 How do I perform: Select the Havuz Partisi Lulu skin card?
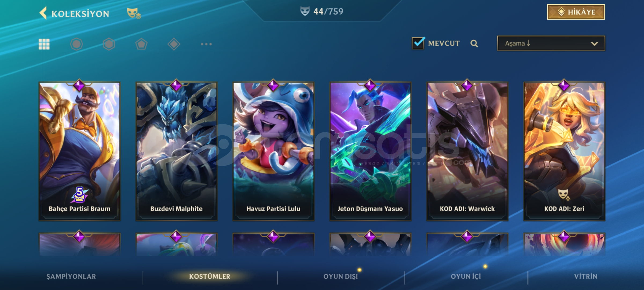coord(273,151)
